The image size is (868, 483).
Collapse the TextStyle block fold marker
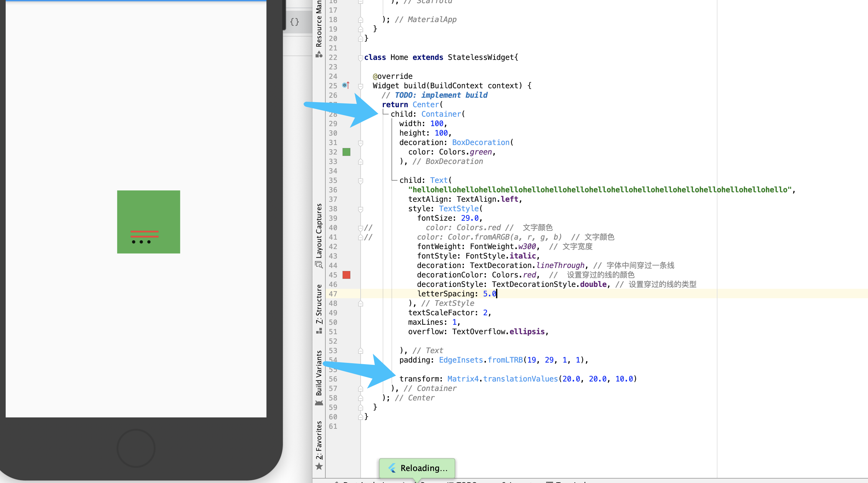[360, 209]
